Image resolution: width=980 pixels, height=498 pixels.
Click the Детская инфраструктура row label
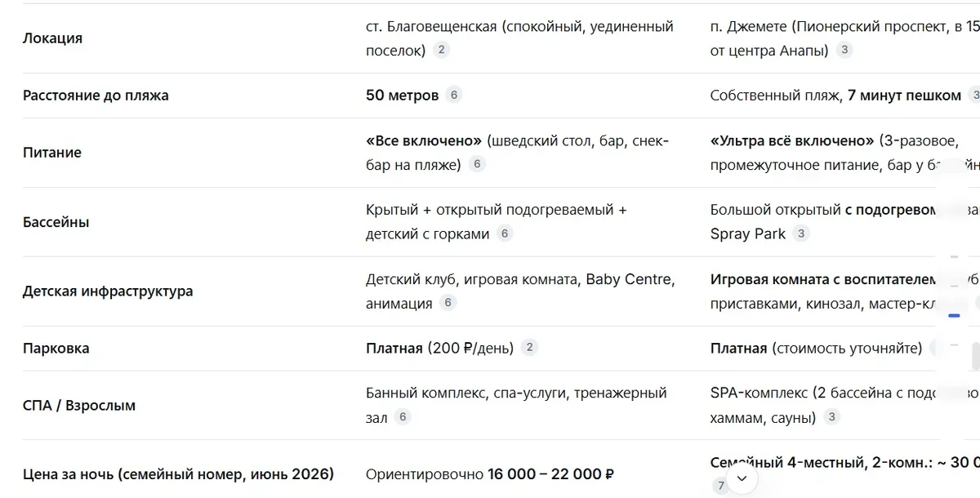108,291
